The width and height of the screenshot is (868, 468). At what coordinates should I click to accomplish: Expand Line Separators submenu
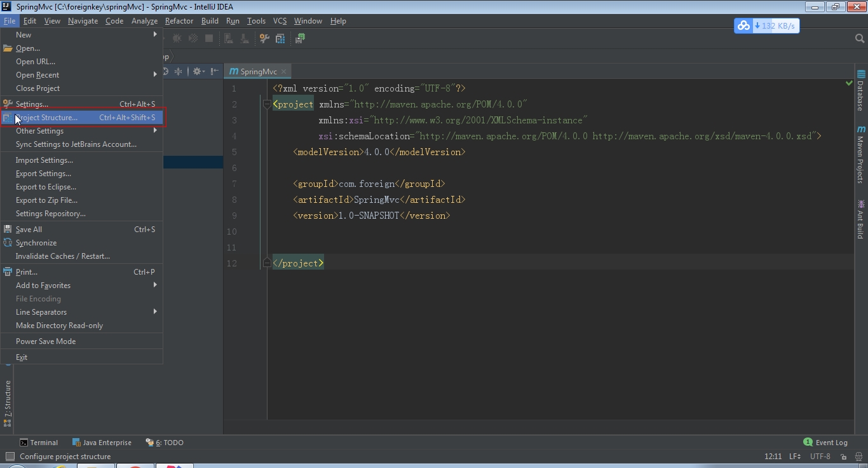coord(81,312)
